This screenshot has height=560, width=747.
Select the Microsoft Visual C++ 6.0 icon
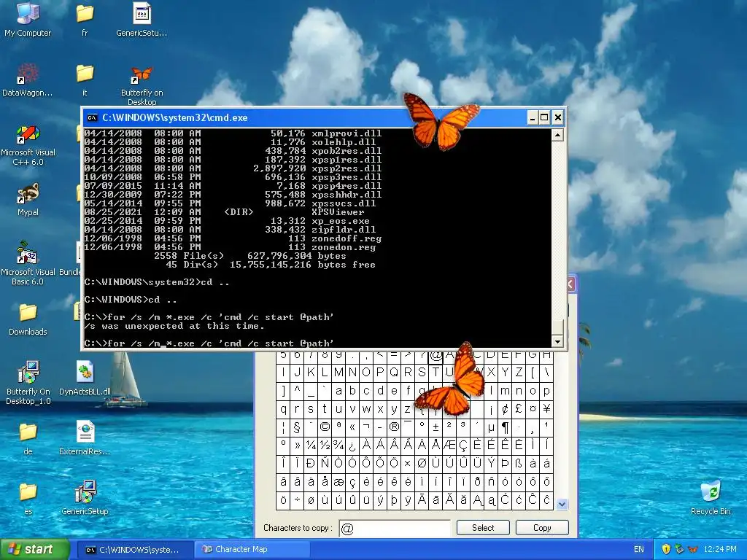click(x=28, y=145)
